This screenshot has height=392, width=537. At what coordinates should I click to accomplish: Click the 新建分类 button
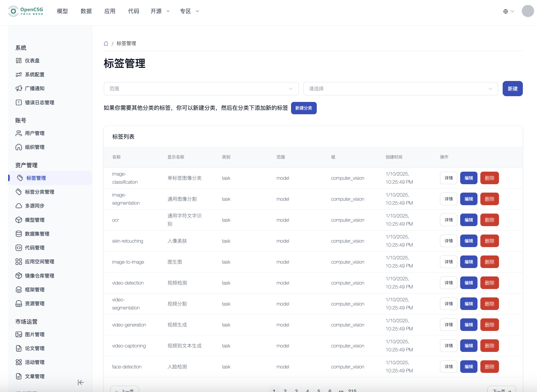point(304,108)
